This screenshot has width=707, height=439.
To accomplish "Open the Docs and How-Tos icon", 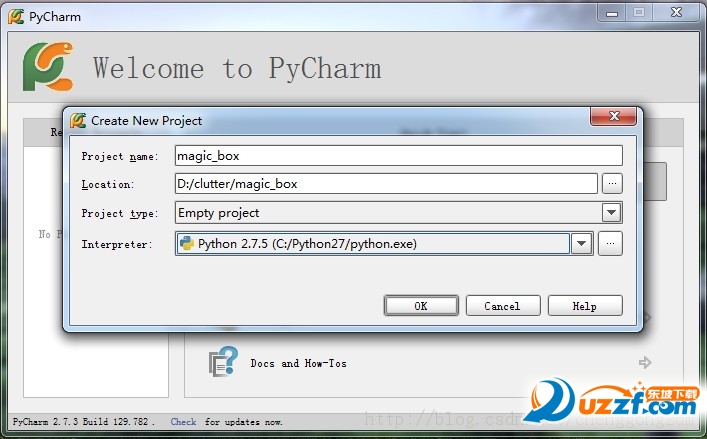I will 223,361.
